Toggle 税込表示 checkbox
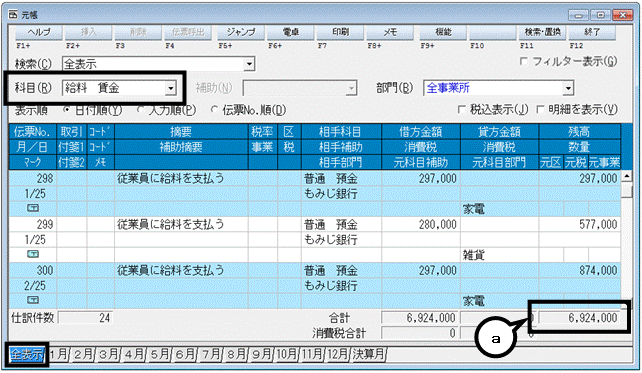The width and height of the screenshot is (642, 373). point(461,109)
